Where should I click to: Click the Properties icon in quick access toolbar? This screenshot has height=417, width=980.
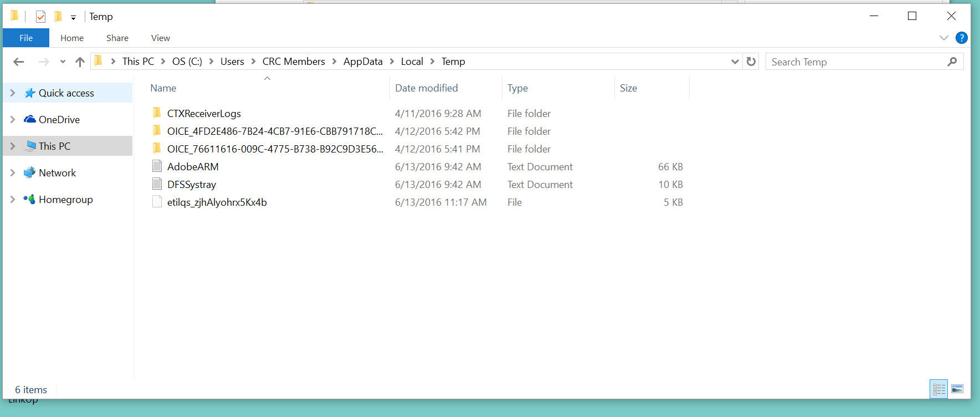40,17
